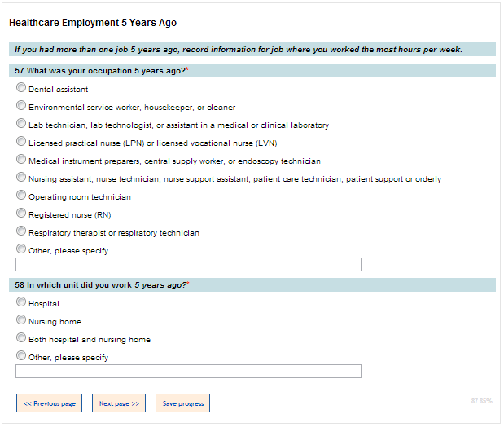Click the Next page button
Screen dimensions: 504x427
tap(119, 403)
